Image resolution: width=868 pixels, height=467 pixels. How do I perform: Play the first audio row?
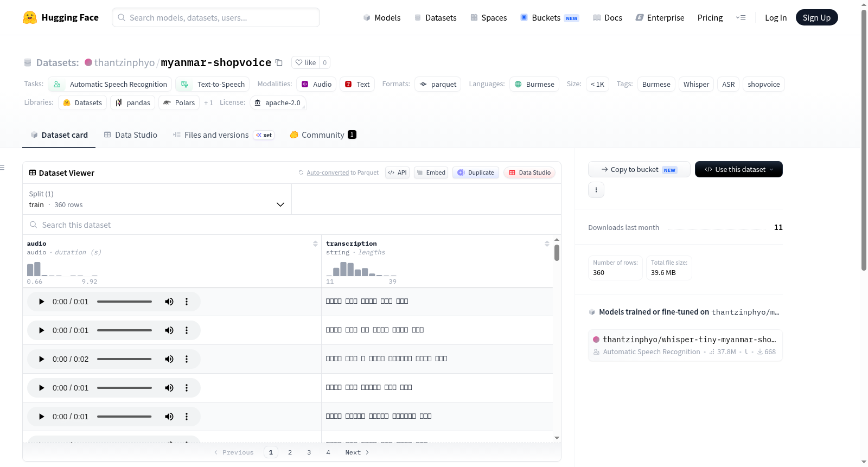pos(41,302)
